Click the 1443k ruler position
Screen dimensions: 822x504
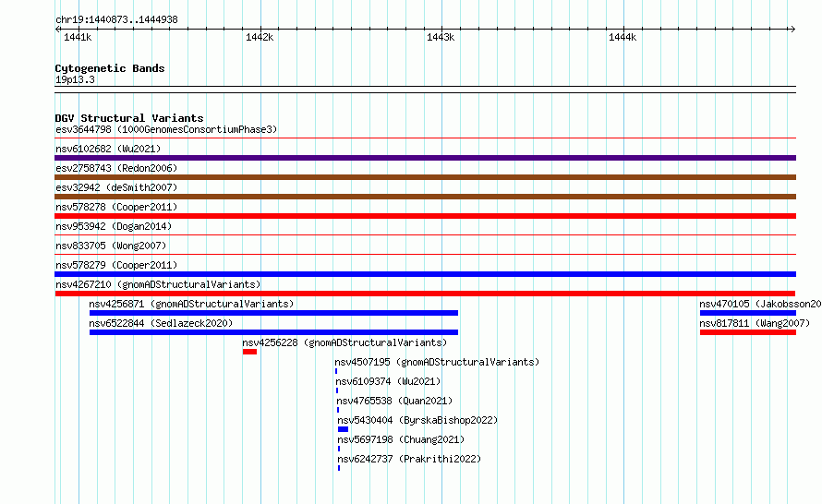click(x=441, y=37)
